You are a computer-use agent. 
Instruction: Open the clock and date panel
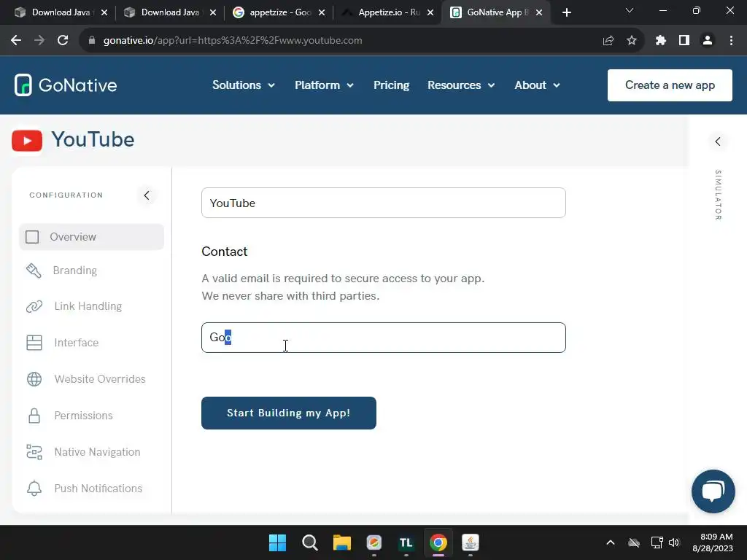click(x=713, y=542)
